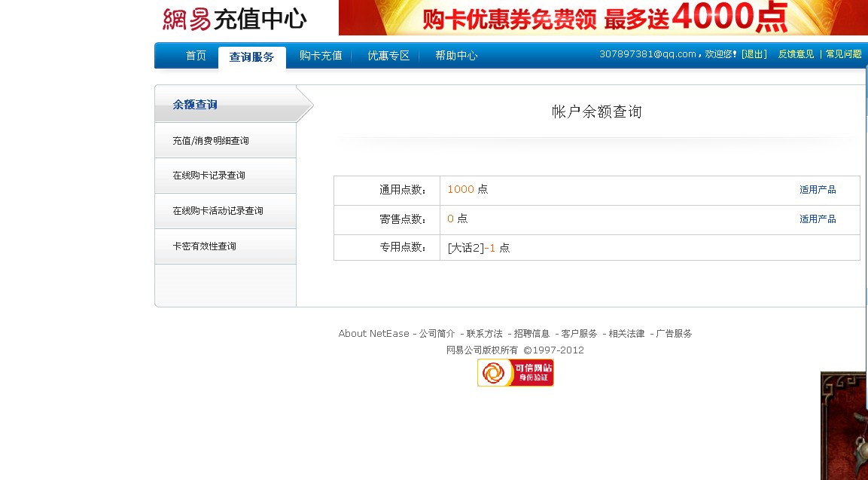Go to the 首页 tab

[x=196, y=56]
